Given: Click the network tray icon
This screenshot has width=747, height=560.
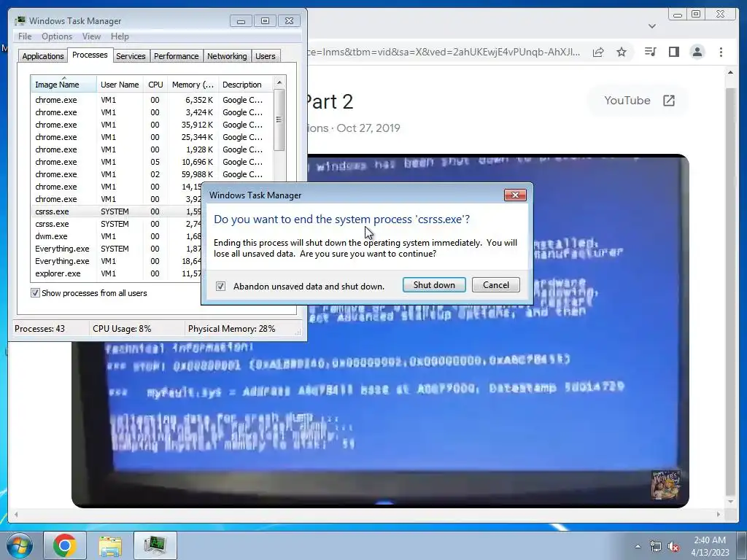Looking at the screenshot, I should pos(656,546).
